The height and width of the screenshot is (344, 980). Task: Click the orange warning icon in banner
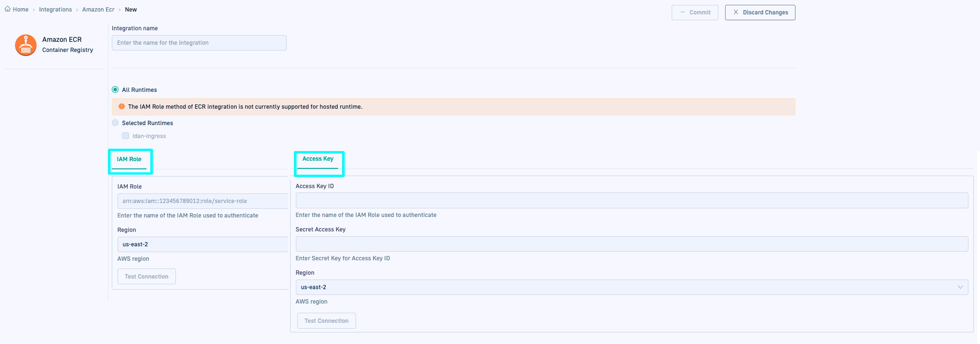pyautogui.click(x=121, y=107)
